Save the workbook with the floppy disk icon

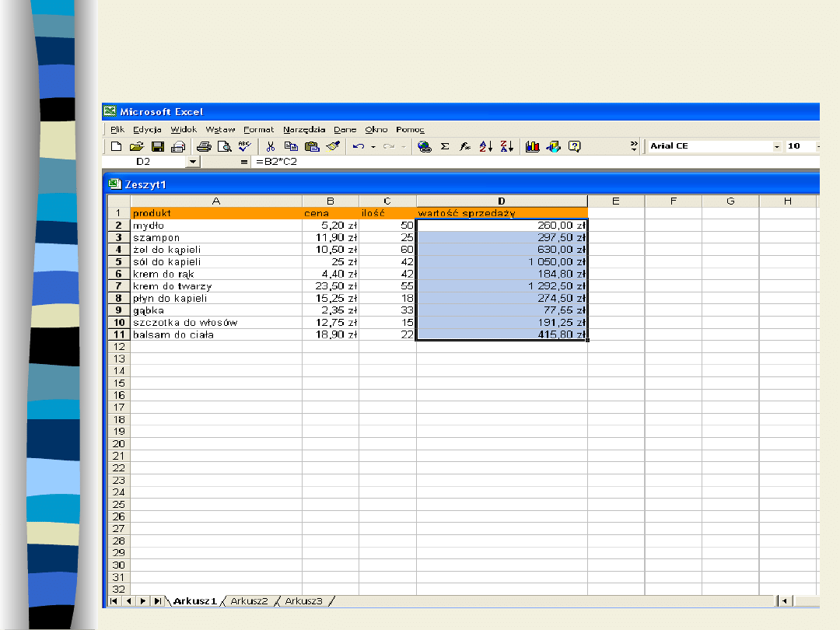coord(157,146)
